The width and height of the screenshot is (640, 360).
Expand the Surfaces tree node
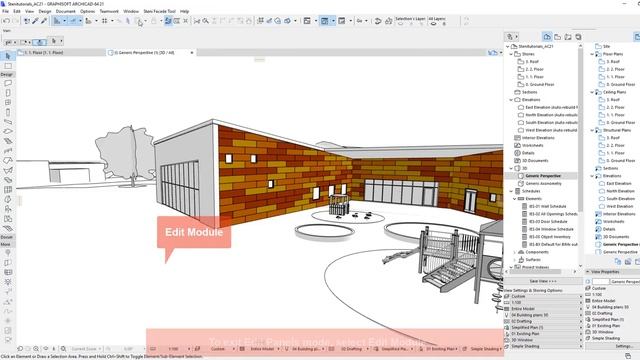[x=514, y=260]
